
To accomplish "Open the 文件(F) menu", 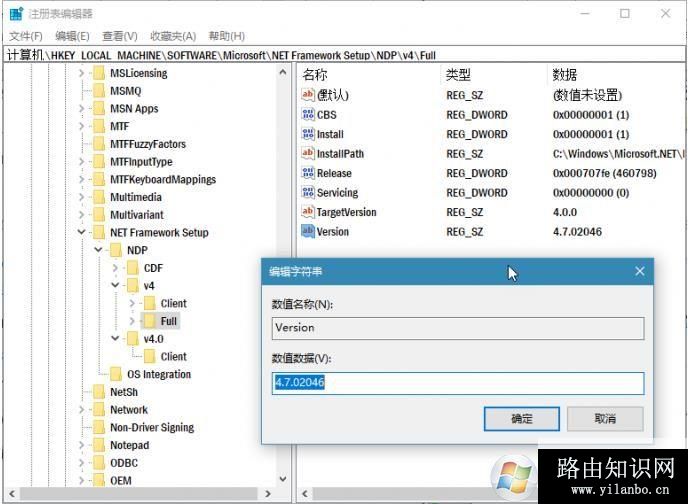I will [x=26, y=36].
